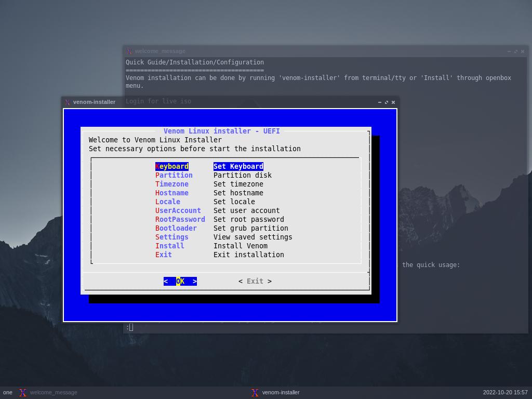Screen dimensions: 532x399
Task: Choose the Hostname option
Action: [171, 193]
